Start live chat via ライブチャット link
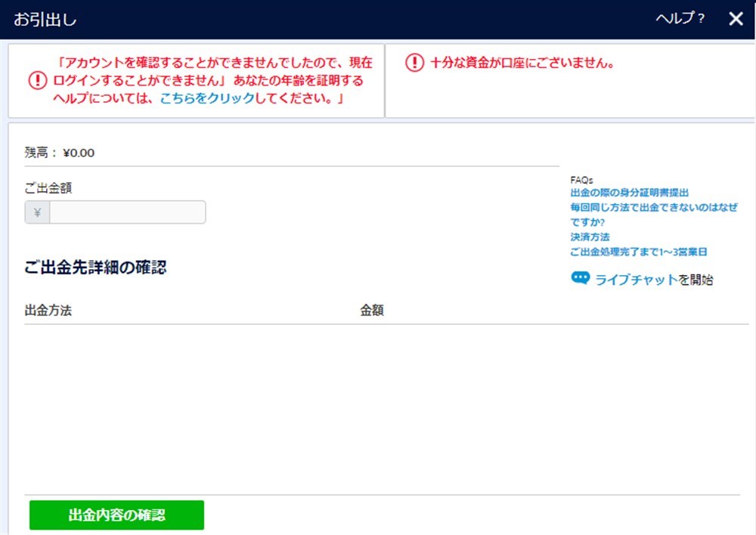Viewport: 756px width, 535px height. point(637,280)
